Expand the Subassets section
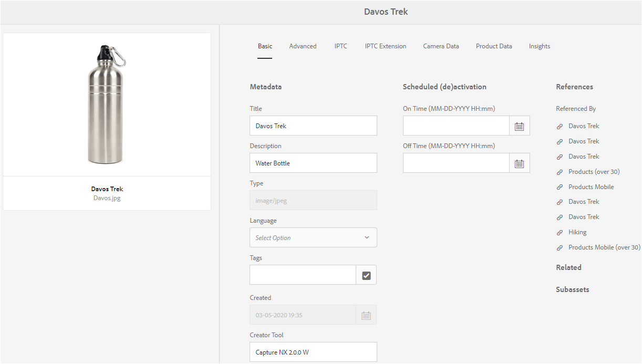The width and height of the screenshot is (642, 364). pyautogui.click(x=573, y=289)
